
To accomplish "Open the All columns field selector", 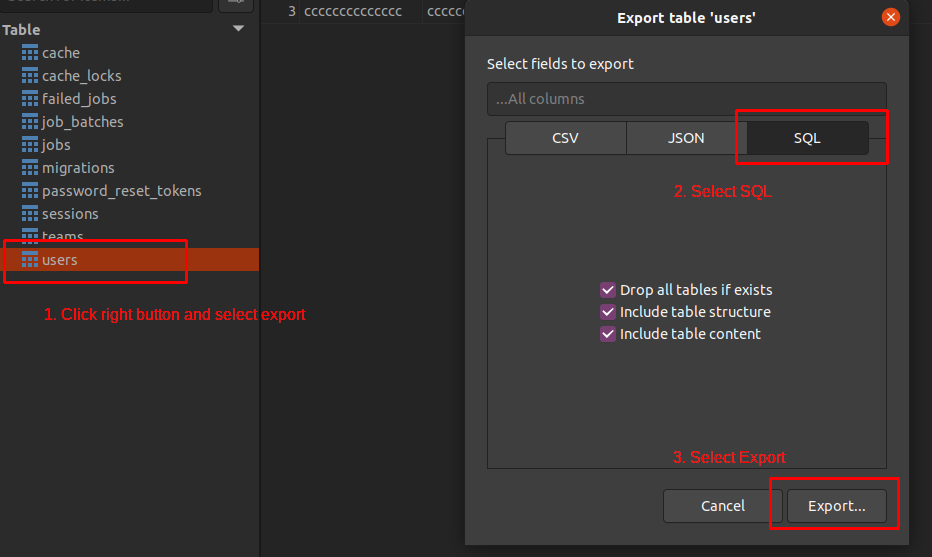I will (x=686, y=99).
